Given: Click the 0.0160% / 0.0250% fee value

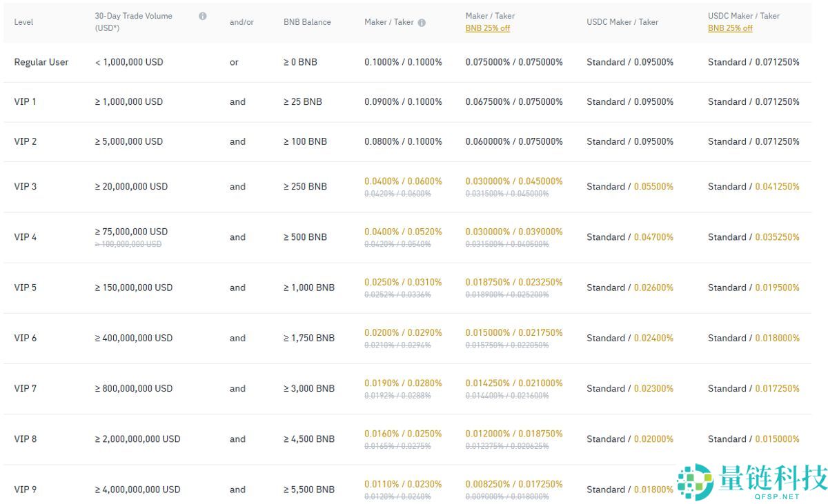Looking at the screenshot, I should (x=404, y=434).
